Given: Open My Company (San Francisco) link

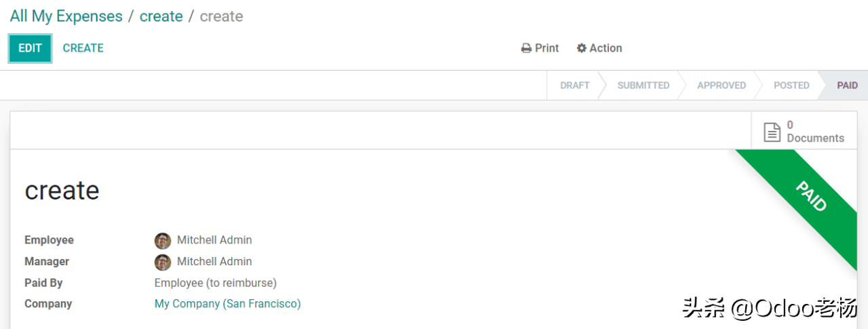Looking at the screenshot, I should pyautogui.click(x=228, y=304).
